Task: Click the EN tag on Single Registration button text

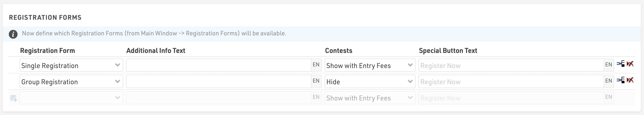Action: [x=609, y=65]
